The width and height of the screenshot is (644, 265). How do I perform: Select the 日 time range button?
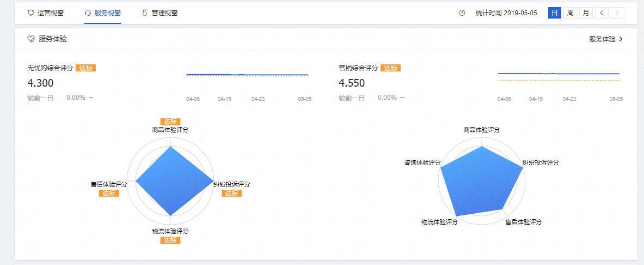[555, 13]
